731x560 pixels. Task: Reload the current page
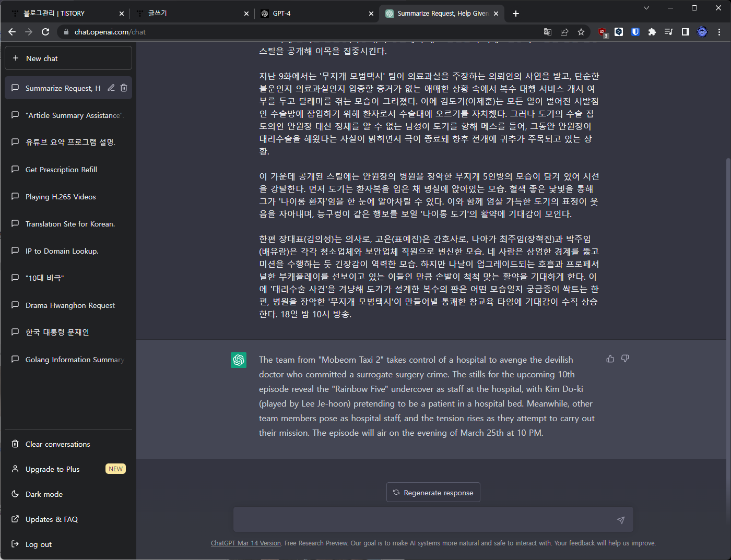(45, 32)
